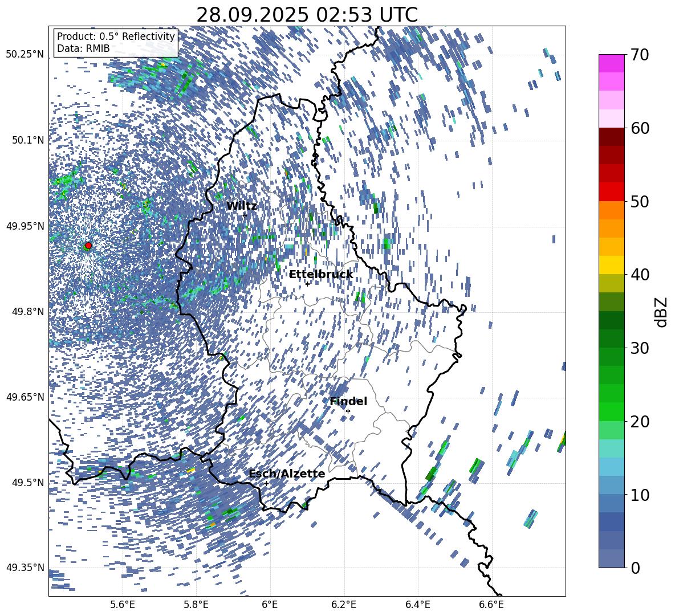The width and height of the screenshot is (675, 616).
Task: Click the Esch/Alzette city label
Action: click(287, 474)
